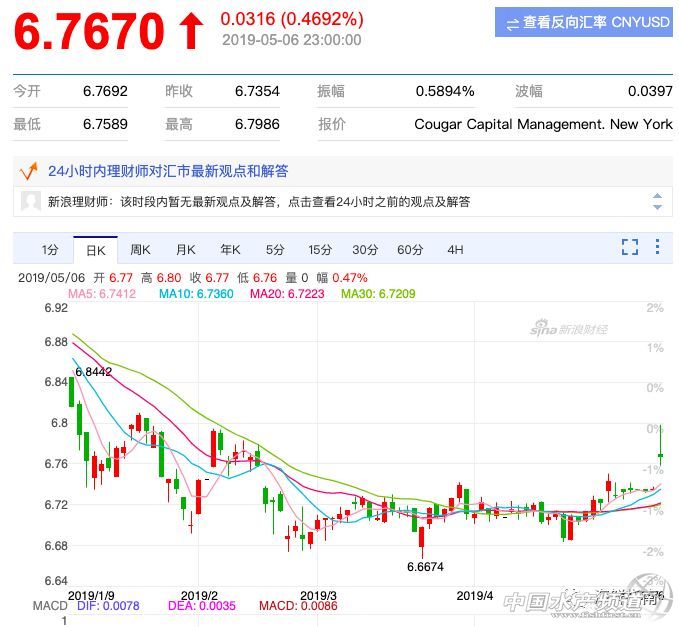Click the orange trend chart icon

point(29,171)
